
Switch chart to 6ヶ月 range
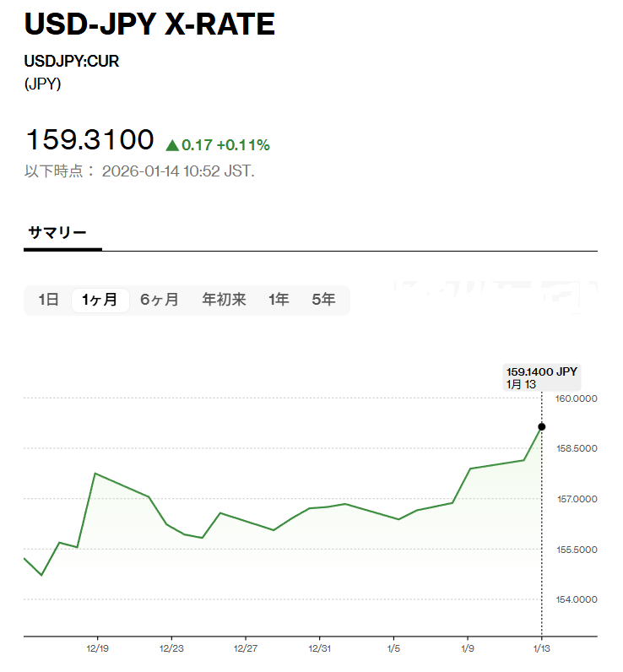click(x=160, y=300)
